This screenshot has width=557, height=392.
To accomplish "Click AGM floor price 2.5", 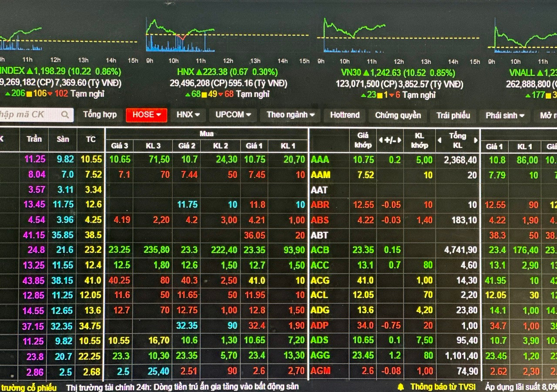I will tap(65, 372).
